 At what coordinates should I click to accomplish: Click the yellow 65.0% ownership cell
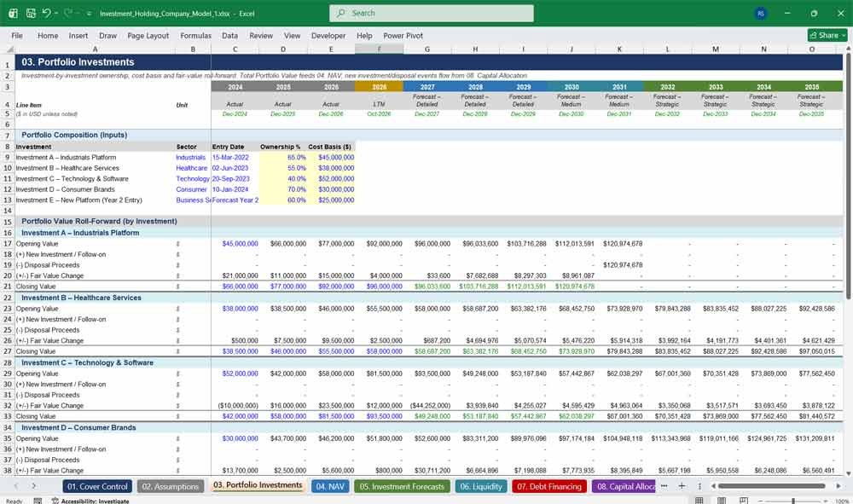coord(283,157)
